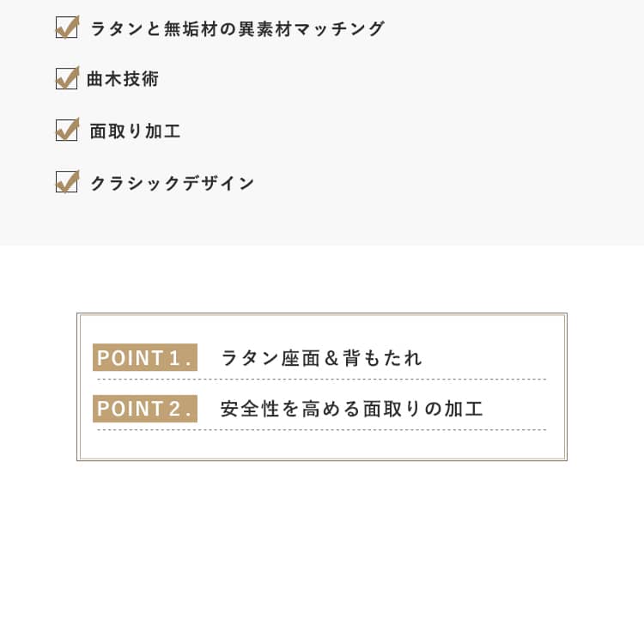Click the クラシックデザイン label
Image resolution: width=644 pixels, height=644 pixels.
tap(172, 183)
